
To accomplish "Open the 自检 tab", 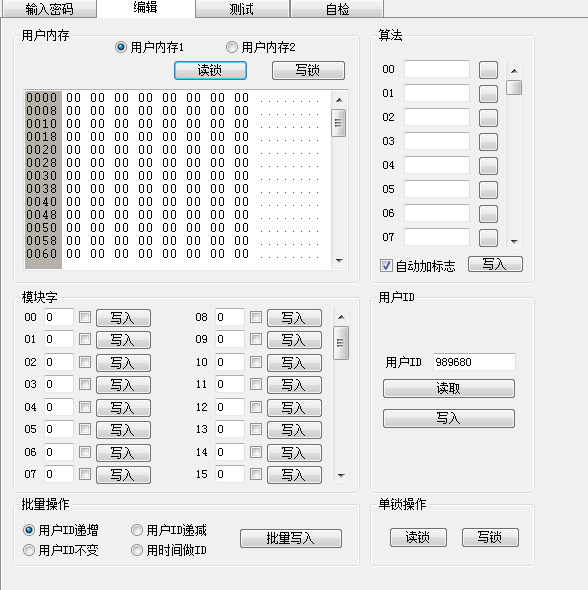I will [x=337, y=9].
